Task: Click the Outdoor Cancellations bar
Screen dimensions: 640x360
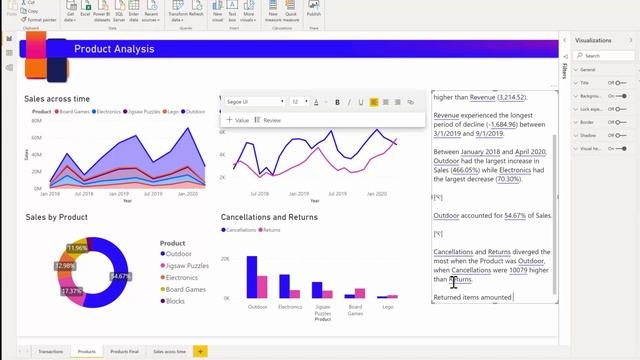Action: pyautogui.click(x=252, y=277)
